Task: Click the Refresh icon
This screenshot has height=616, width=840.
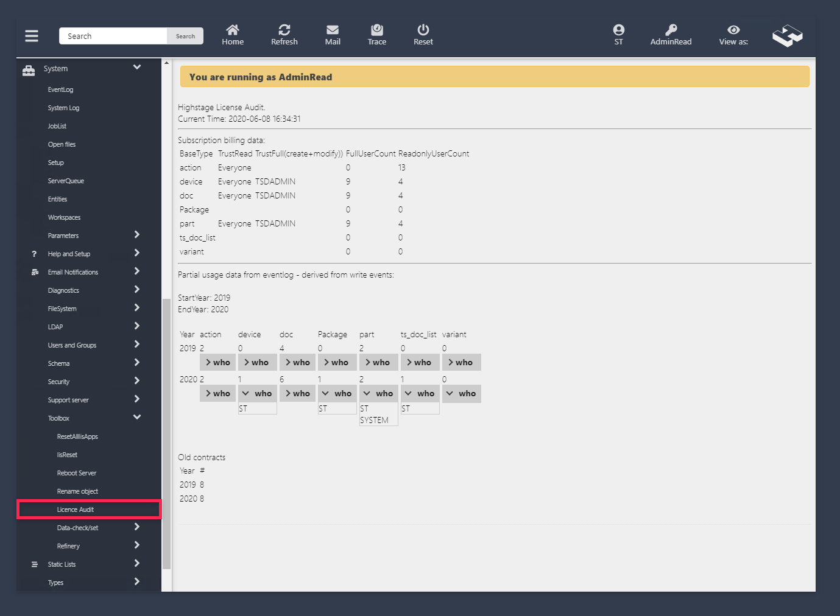Action: coord(284,30)
